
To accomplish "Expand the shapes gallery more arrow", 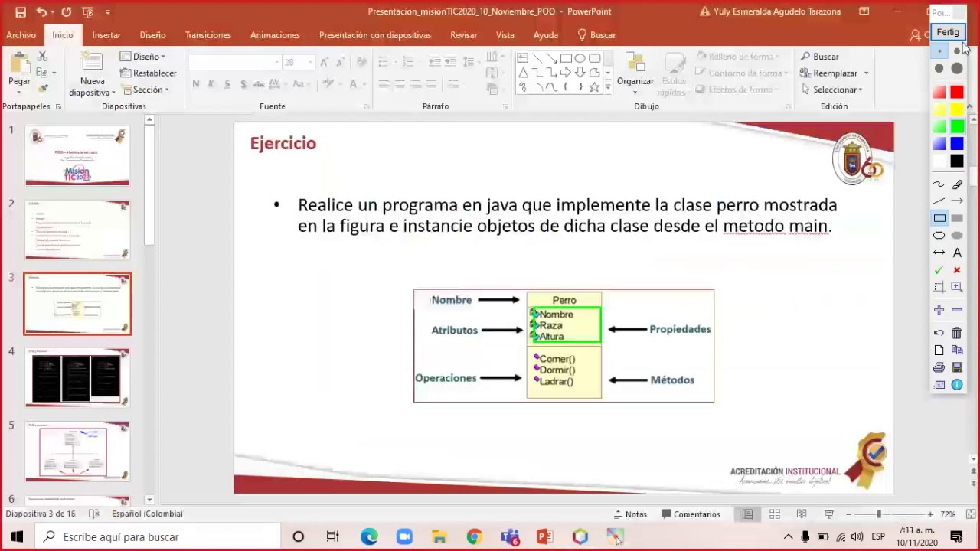I will [608, 87].
